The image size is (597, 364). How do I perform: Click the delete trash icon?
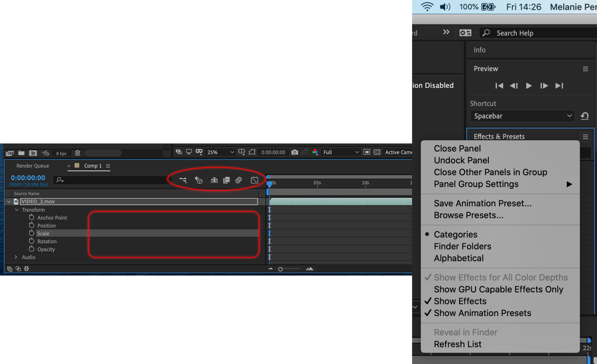pos(78,153)
